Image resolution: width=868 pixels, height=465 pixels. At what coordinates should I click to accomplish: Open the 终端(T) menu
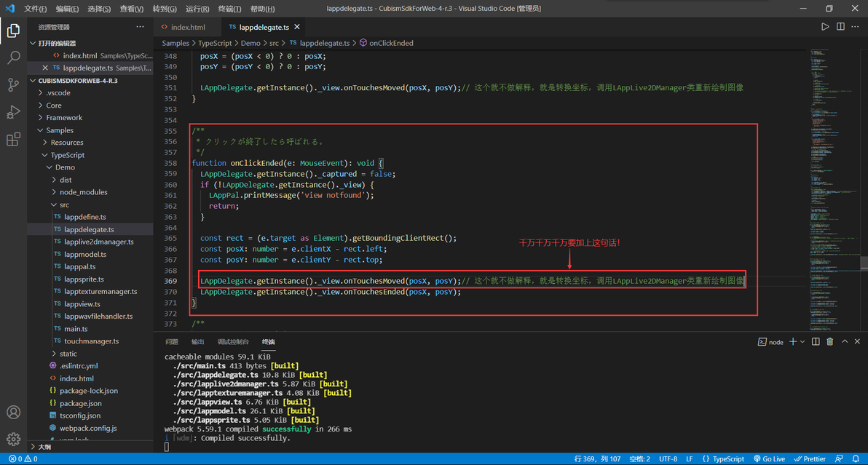pyautogui.click(x=229, y=9)
